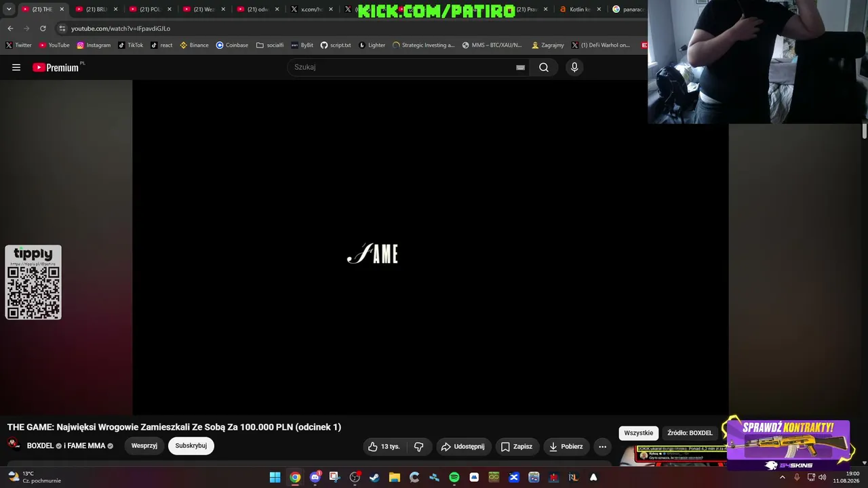Select the Źródło: BOXDEL filter chip
The height and width of the screenshot is (488, 868).
(690, 433)
